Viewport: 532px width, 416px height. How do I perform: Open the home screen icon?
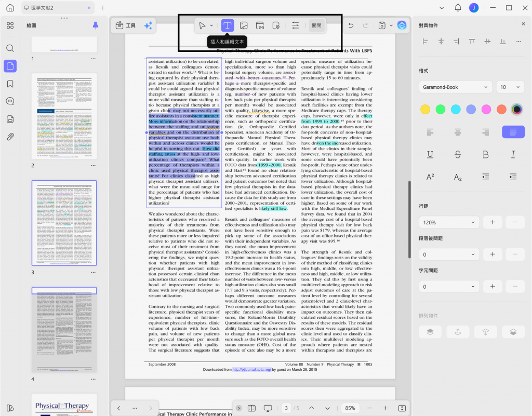[10, 8]
